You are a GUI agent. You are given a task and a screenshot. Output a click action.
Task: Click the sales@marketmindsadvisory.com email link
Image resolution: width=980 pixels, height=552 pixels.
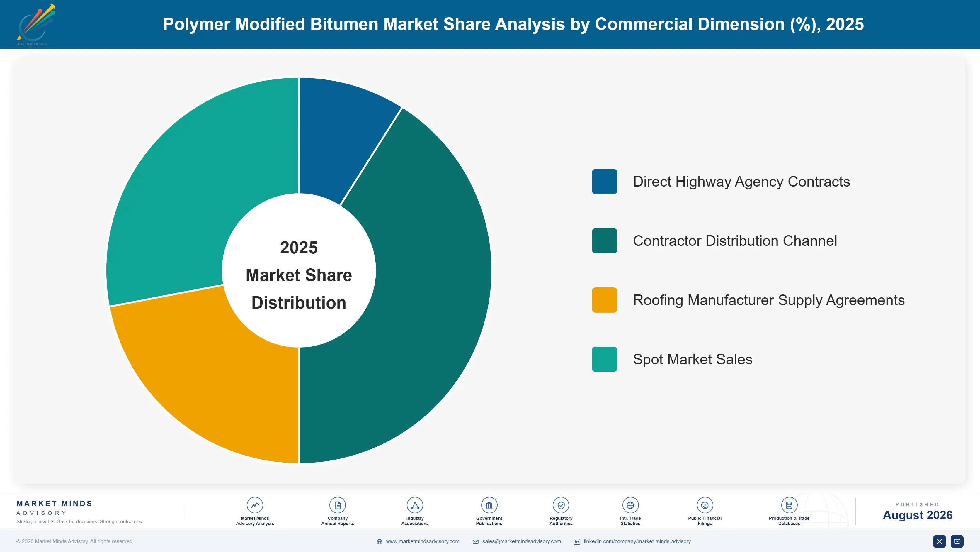coord(522,541)
